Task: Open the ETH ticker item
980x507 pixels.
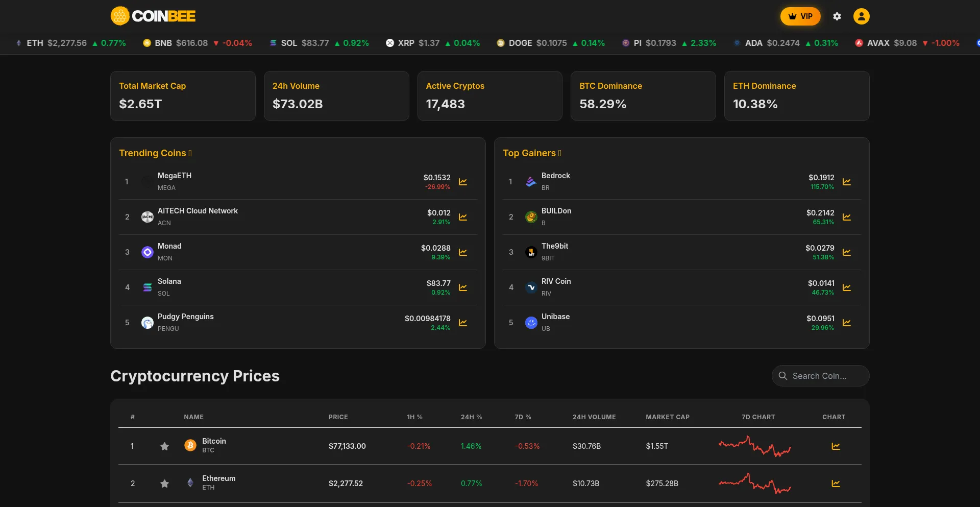Action: (x=71, y=43)
